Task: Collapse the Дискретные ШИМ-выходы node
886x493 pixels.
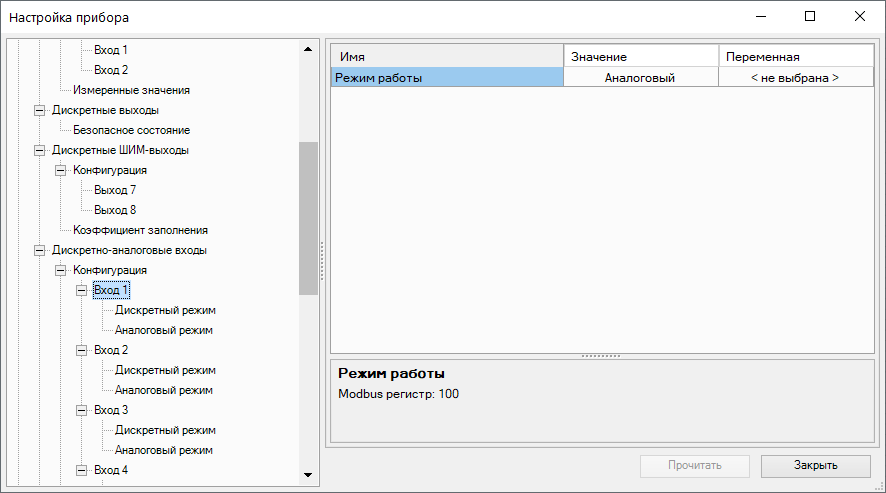Action: [x=40, y=150]
